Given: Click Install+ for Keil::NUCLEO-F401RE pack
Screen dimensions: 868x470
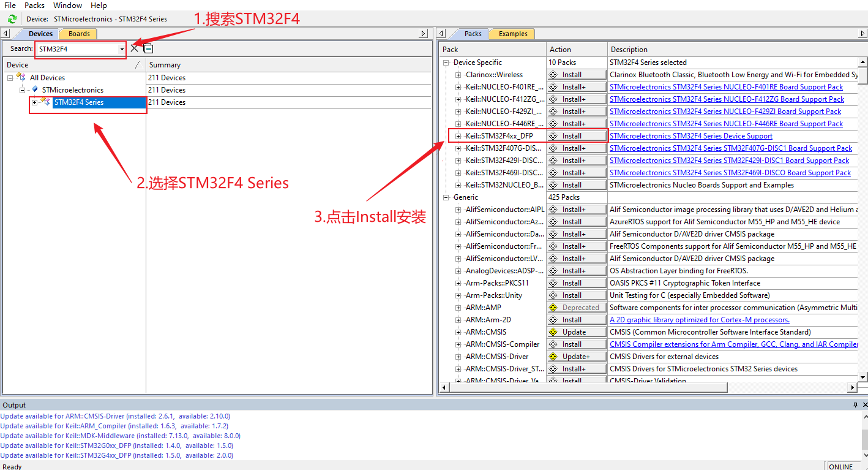Looking at the screenshot, I should click(x=576, y=87).
